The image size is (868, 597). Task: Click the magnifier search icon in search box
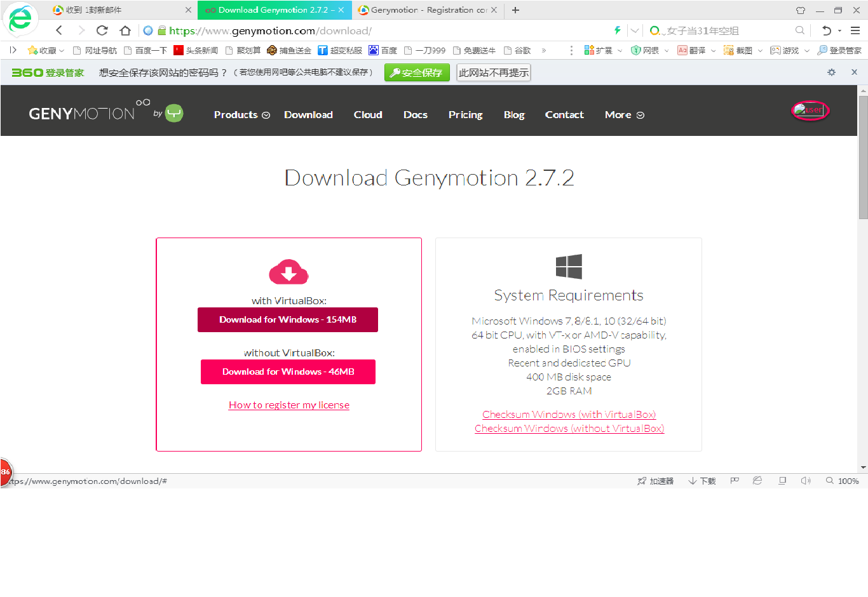(x=799, y=30)
